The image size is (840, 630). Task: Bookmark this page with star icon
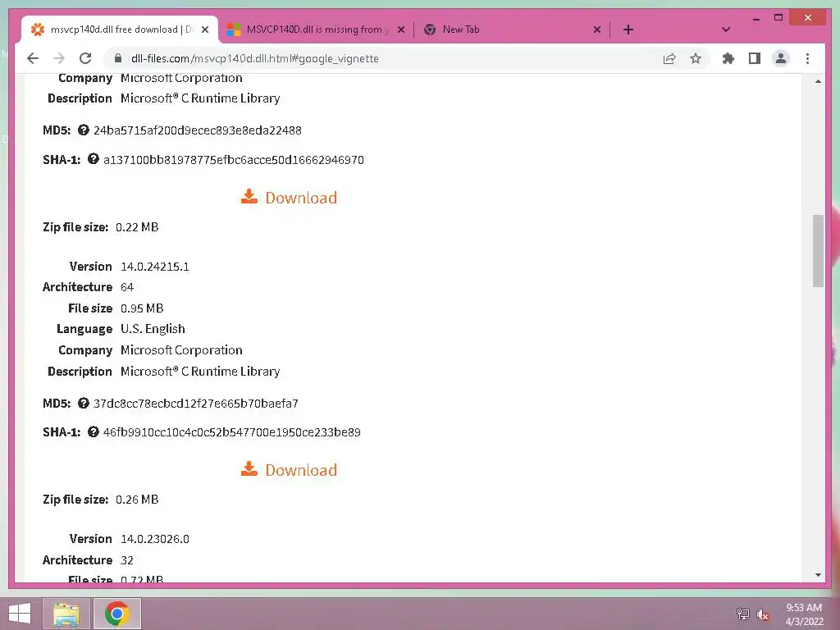696,58
